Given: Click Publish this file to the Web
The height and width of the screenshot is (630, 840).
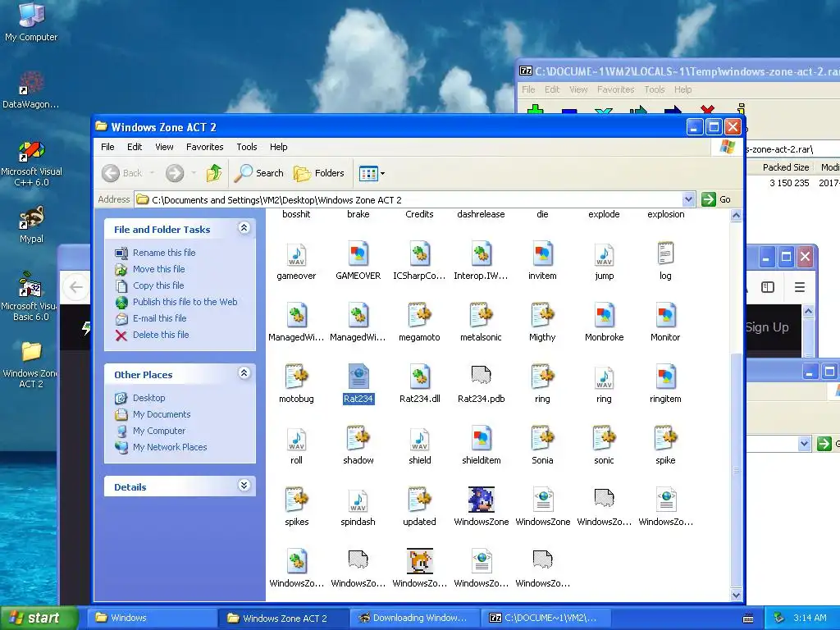Looking at the screenshot, I should 185,302.
